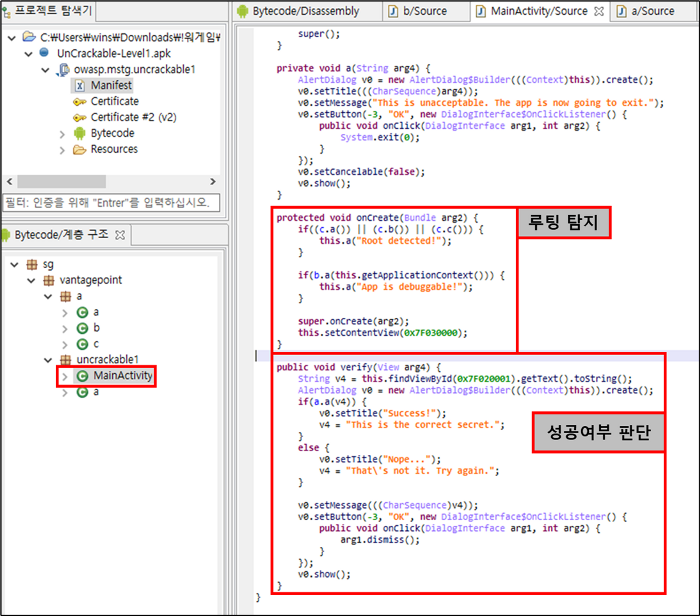The image size is (700, 616).
Task: Click the Certificate key icon
Action: (79, 102)
